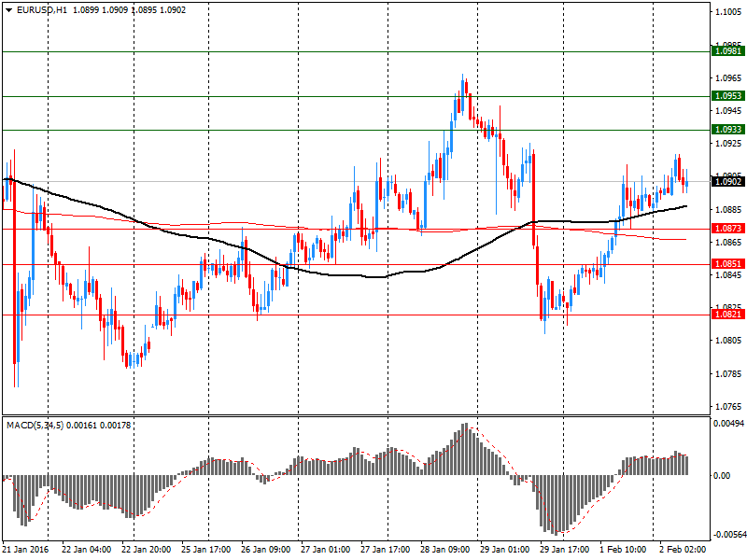The width and height of the screenshot is (747, 560).
Task: Select the red 1.0851 support price label
Action: click(x=728, y=264)
